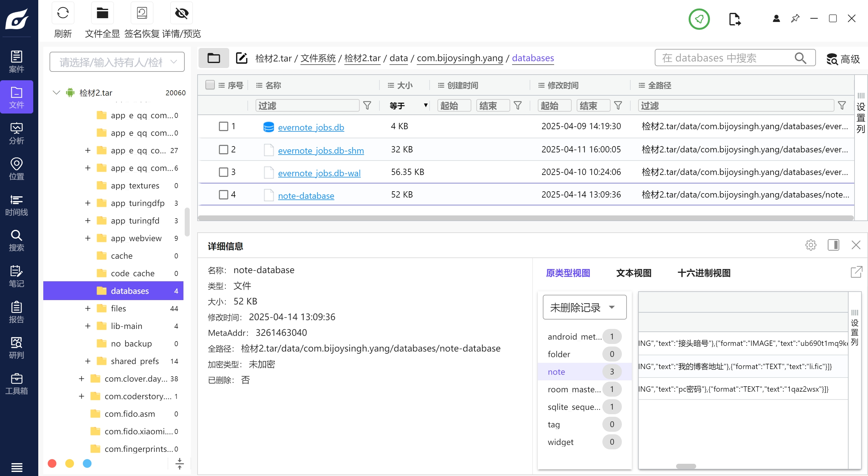Check the box for evernote_jobs.db-shm row

[223, 149]
